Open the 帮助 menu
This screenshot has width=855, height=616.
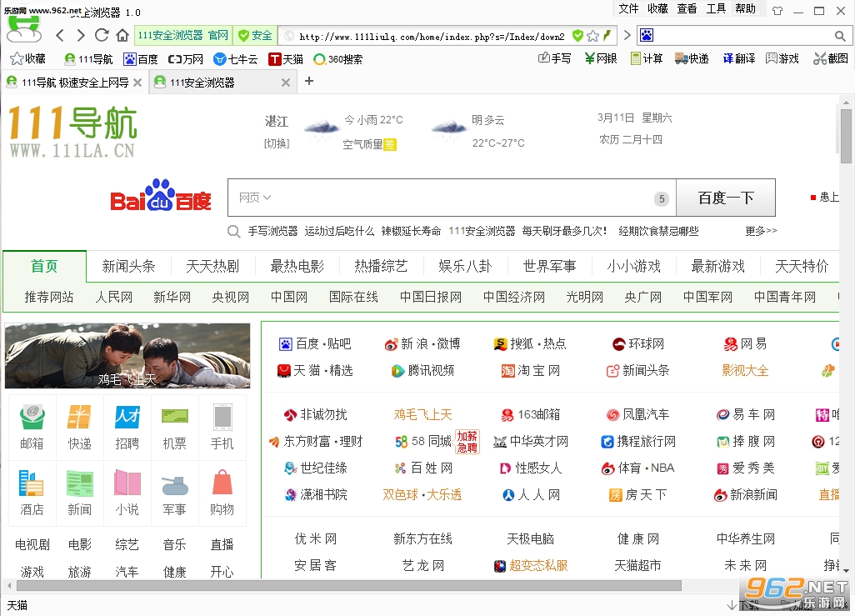click(745, 8)
